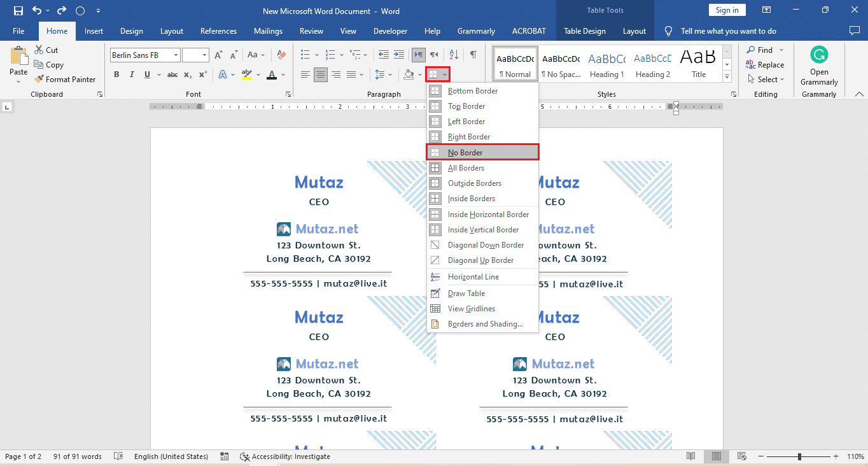Toggle Center alignment button
The image size is (868, 466).
pyautogui.click(x=321, y=74)
